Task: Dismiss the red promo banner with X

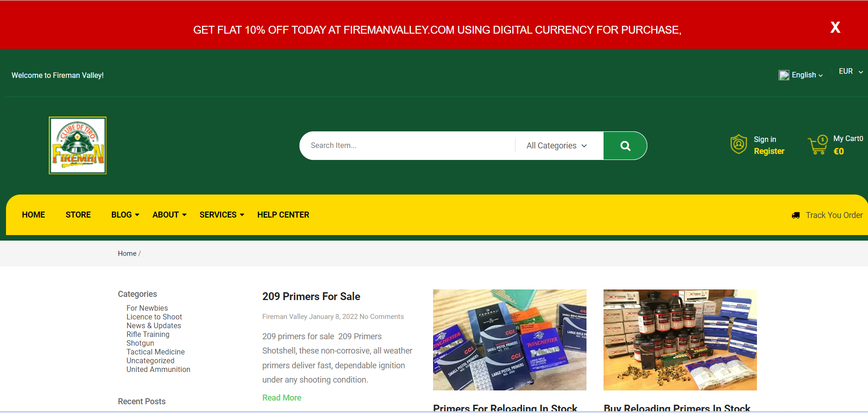Action: pyautogui.click(x=835, y=27)
